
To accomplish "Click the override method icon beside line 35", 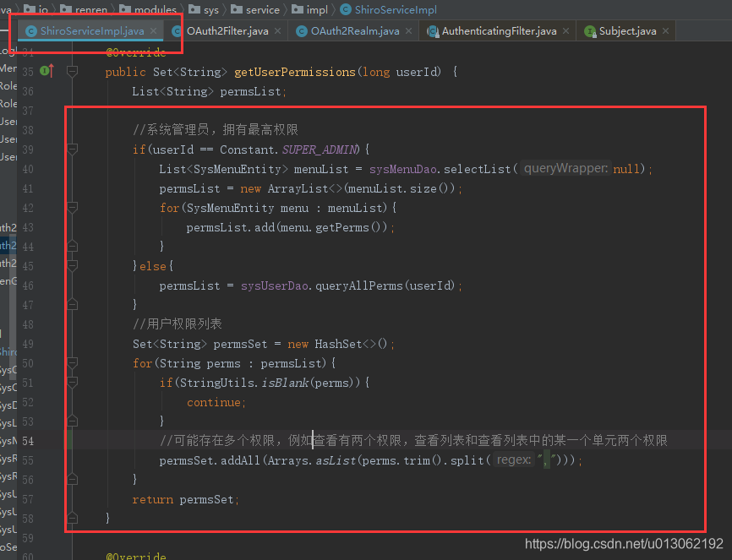I will [x=47, y=72].
